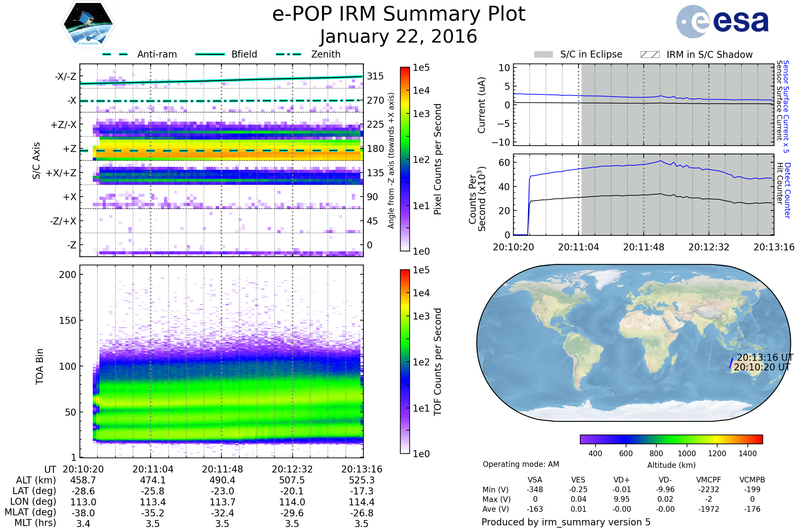Click the 20:13:16 UT map label
The height and width of the screenshot is (532, 798).
(765, 358)
